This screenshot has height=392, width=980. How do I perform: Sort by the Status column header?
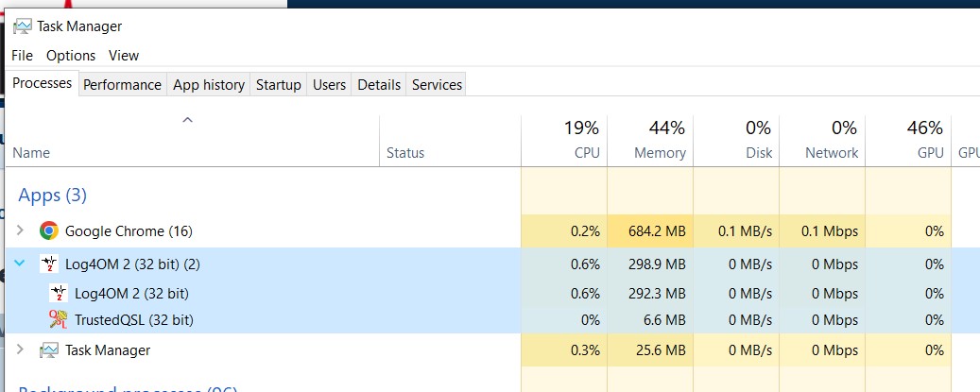pyautogui.click(x=450, y=141)
